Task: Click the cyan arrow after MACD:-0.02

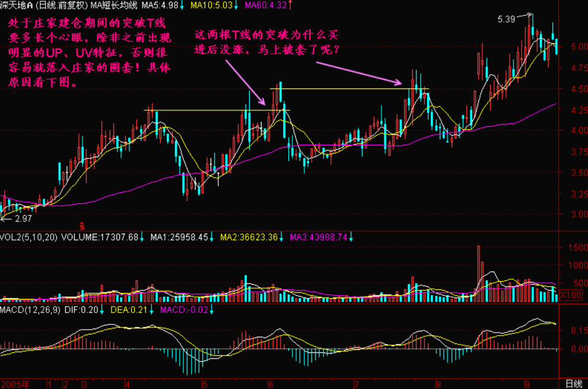Action: (x=211, y=310)
